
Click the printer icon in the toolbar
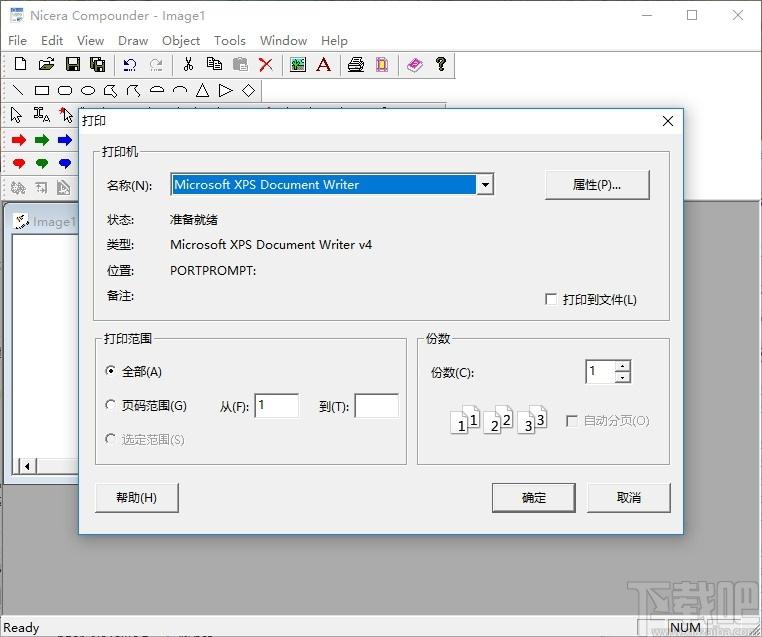pos(356,64)
